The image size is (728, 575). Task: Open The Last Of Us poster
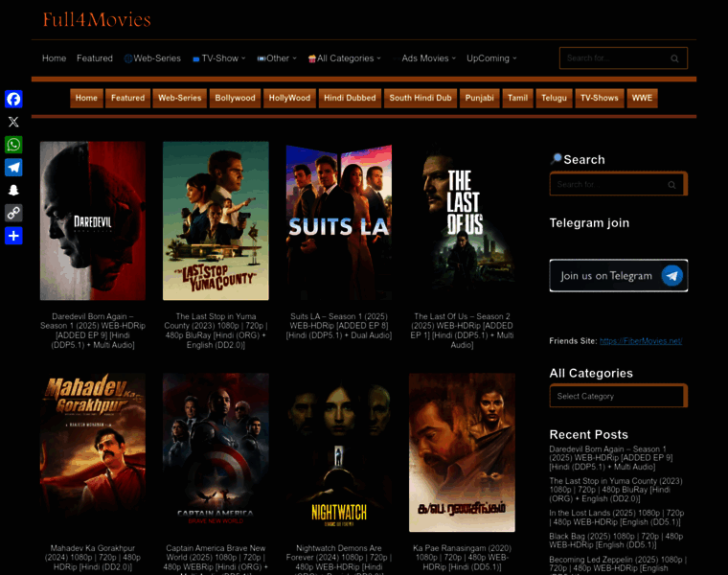coord(462,221)
